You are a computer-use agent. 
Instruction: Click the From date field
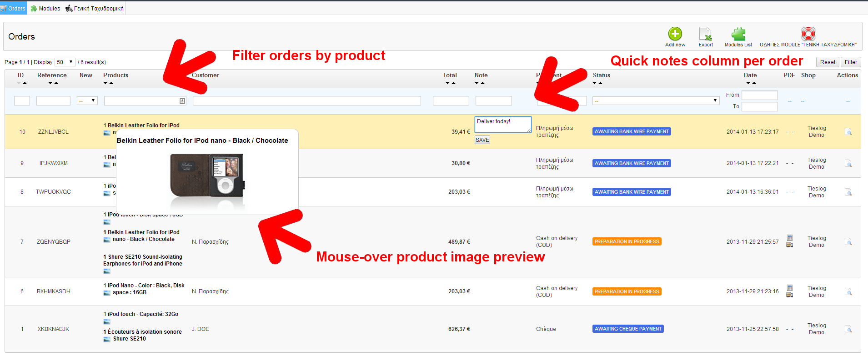click(760, 95)
